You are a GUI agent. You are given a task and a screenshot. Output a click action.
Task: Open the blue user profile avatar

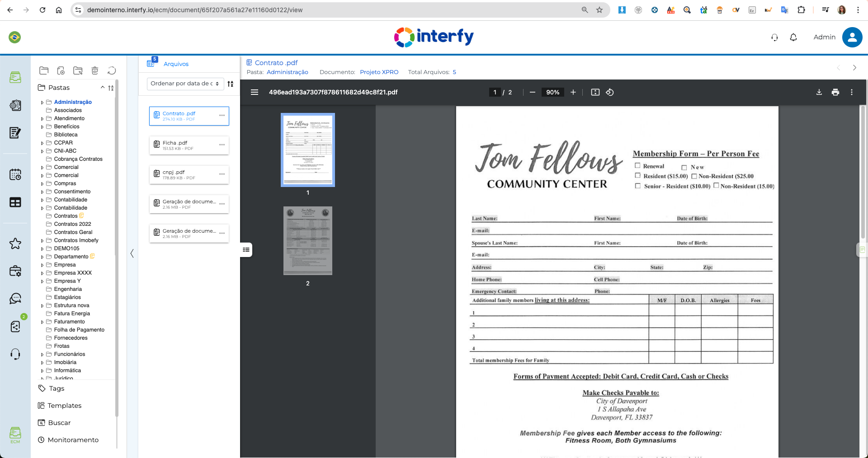[x=852, y=37]
